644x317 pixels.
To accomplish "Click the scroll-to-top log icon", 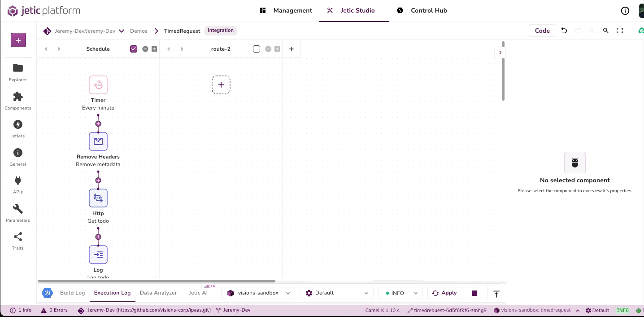I will click(496, 294).
